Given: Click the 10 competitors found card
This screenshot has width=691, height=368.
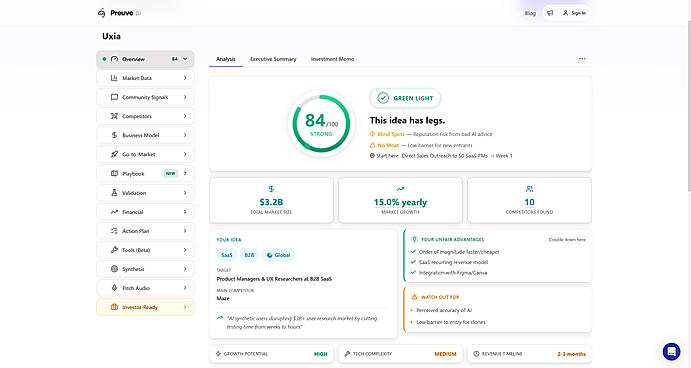Looking at the screenshot, I should point(529,201).
